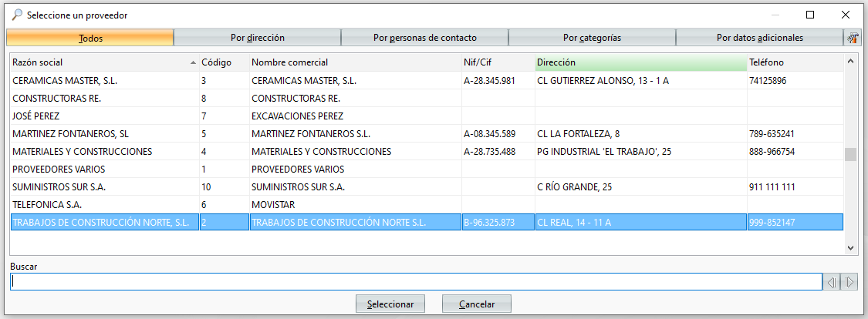Jump to previous search result arrow
Screen dimensions: 868x319
(x=832, y=283)
